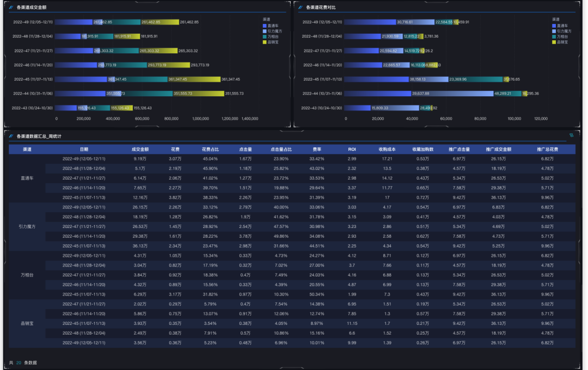
Task: Click the 49.86% 点击量占比 cell
Action: tap(281, 236)
